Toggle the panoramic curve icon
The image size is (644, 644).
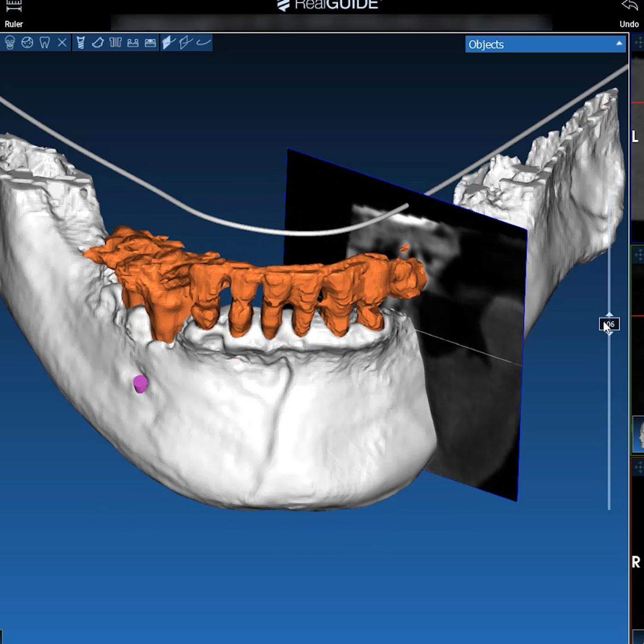point(203,43)
